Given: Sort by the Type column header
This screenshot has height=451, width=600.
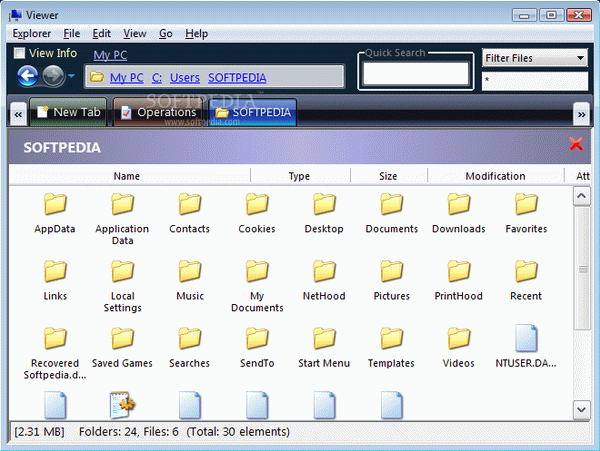Looking at the screenshot, I should (300, 176).
